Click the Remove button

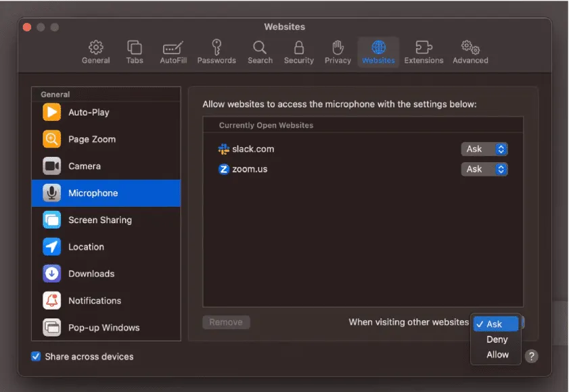(x=226, y=322)
